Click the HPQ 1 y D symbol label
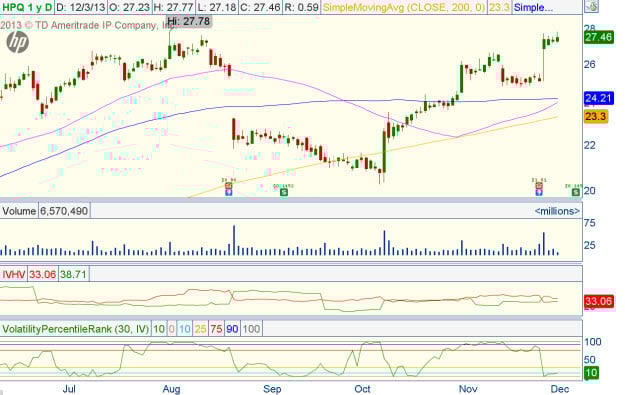 27,7
